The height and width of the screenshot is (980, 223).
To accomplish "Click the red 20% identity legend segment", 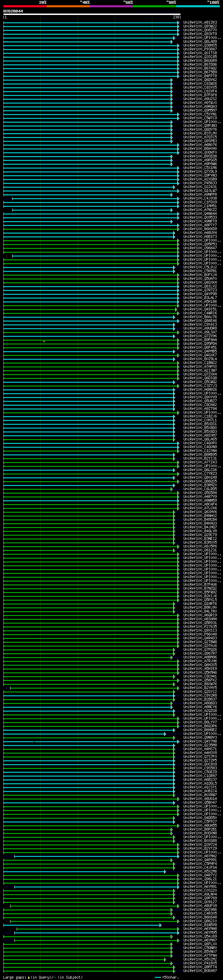I will 25,7.
